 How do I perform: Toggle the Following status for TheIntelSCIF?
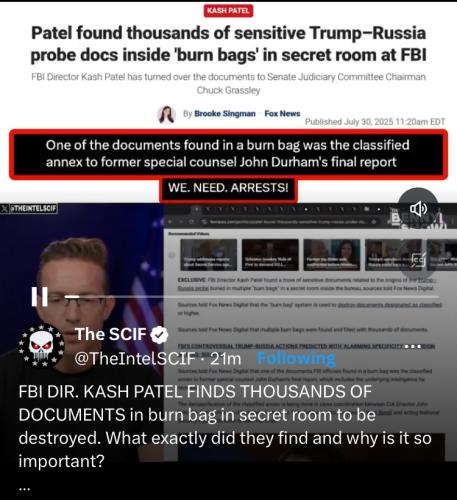click(x=296, y=359)
